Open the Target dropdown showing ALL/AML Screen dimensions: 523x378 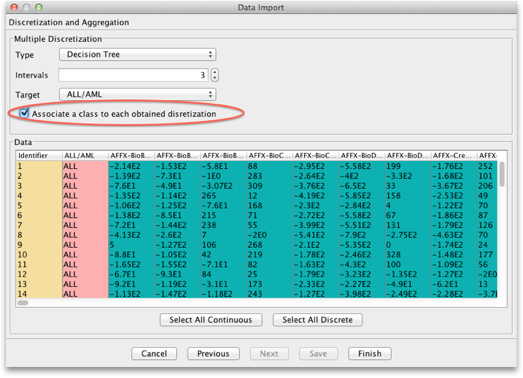tap(137, 94)
